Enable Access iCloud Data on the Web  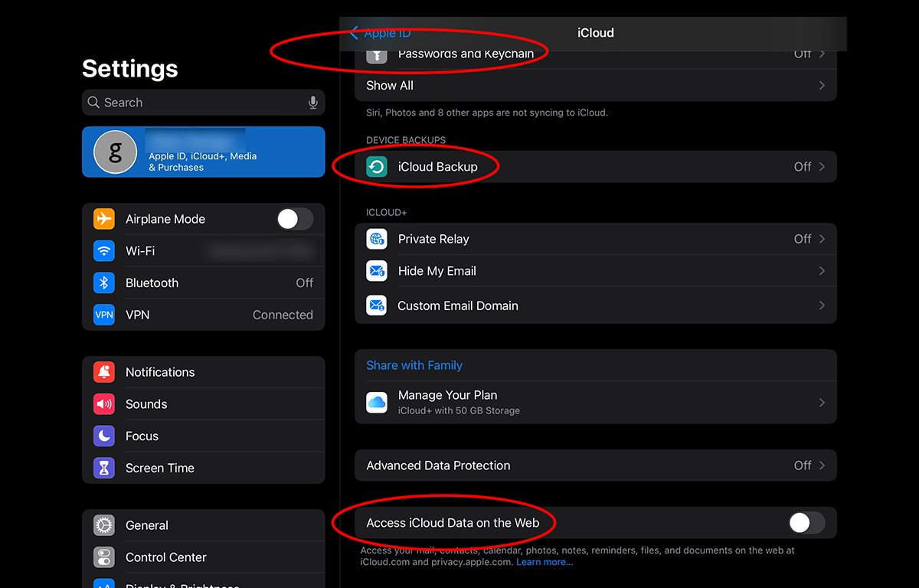[x=806, y=523]
